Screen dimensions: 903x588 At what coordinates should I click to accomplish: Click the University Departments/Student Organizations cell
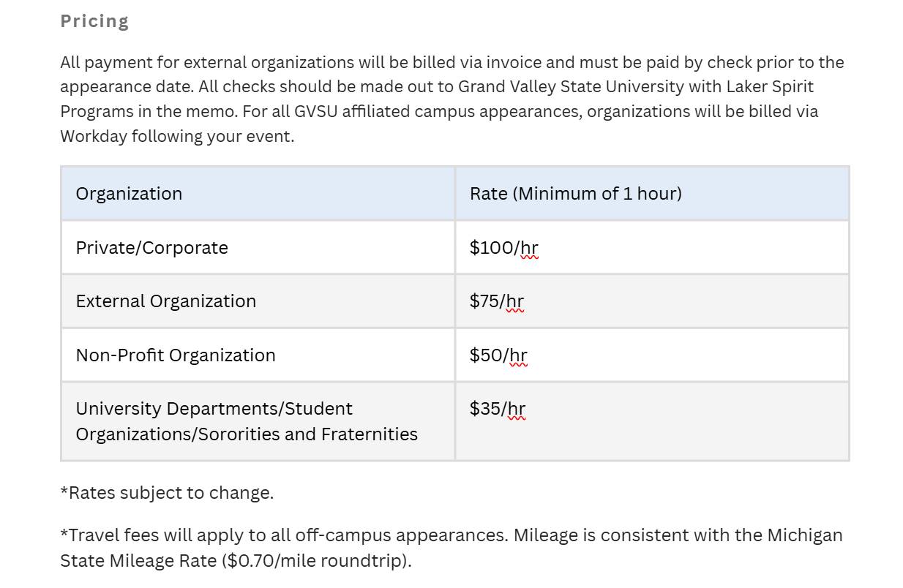(x=214, y=409)
